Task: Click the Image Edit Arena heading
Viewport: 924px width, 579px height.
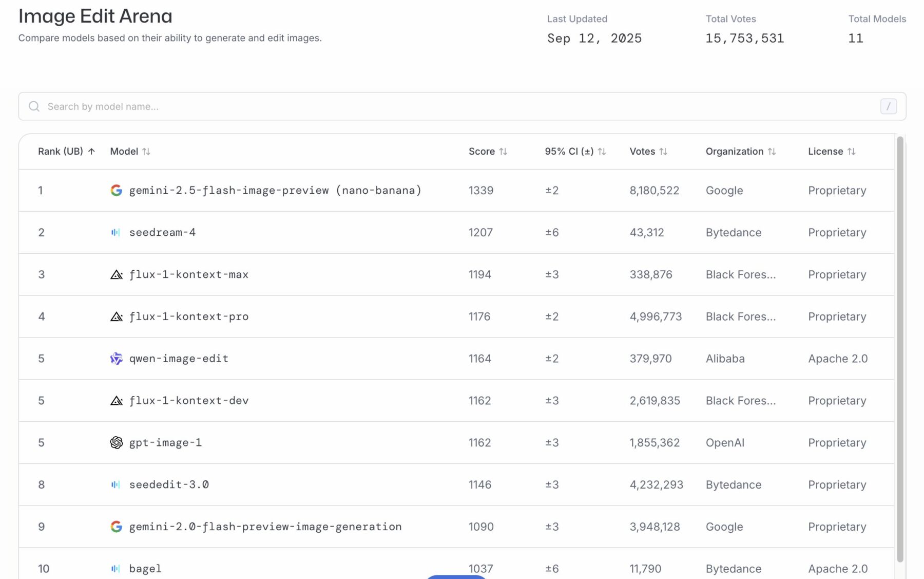Action: (x=95, y=16)
